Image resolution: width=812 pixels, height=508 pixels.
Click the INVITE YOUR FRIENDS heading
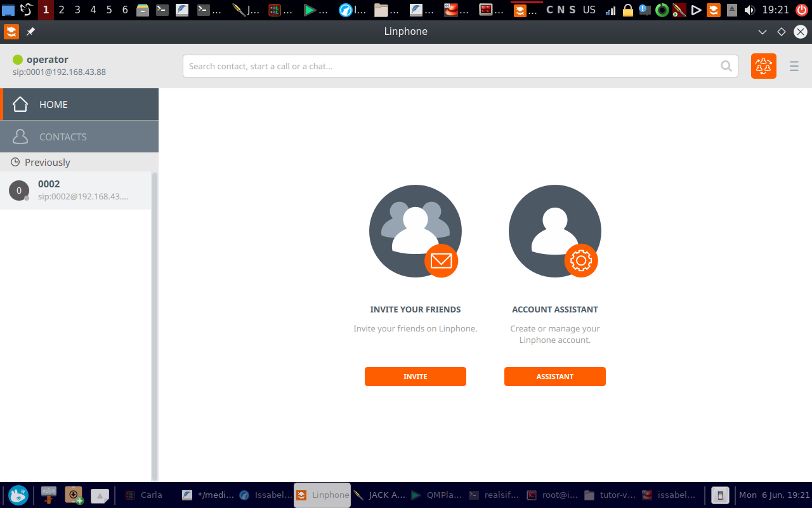coord(416,310)
